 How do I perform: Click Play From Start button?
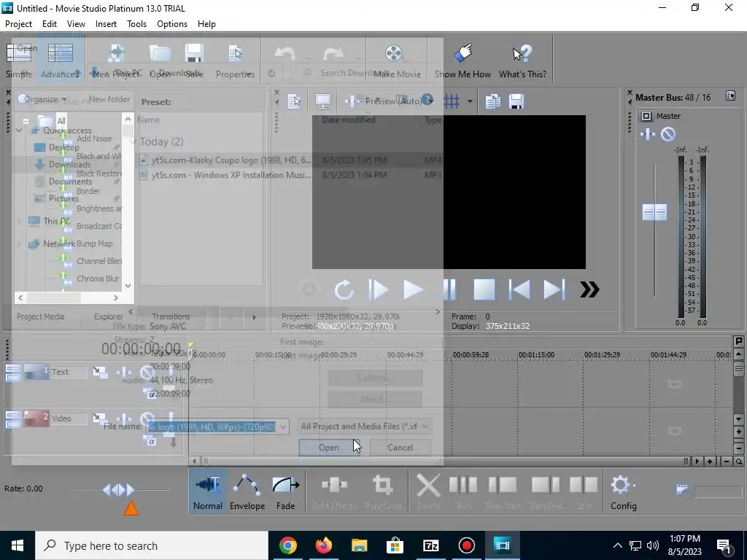click(379, 289)
